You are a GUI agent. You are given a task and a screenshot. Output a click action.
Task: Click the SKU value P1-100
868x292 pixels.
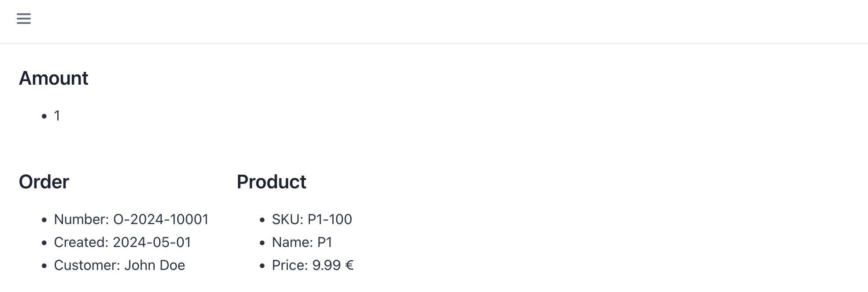[330, 220]
